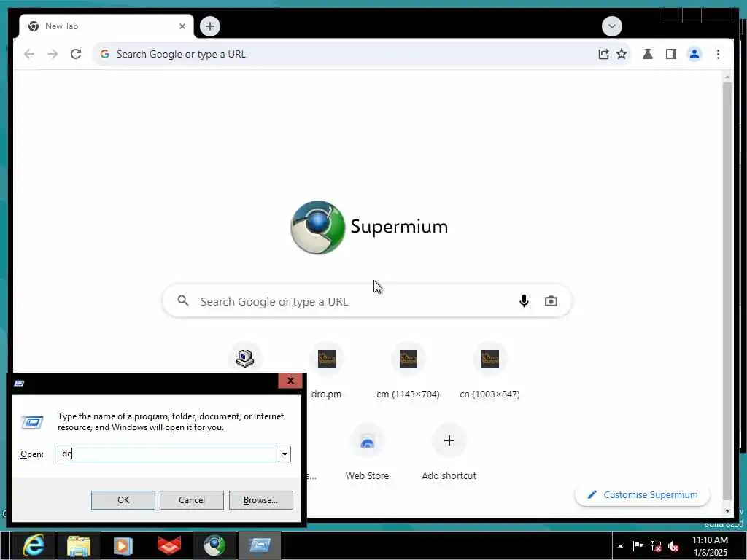
Task: Start voice search with microphone icon
Action: (524, 301)
